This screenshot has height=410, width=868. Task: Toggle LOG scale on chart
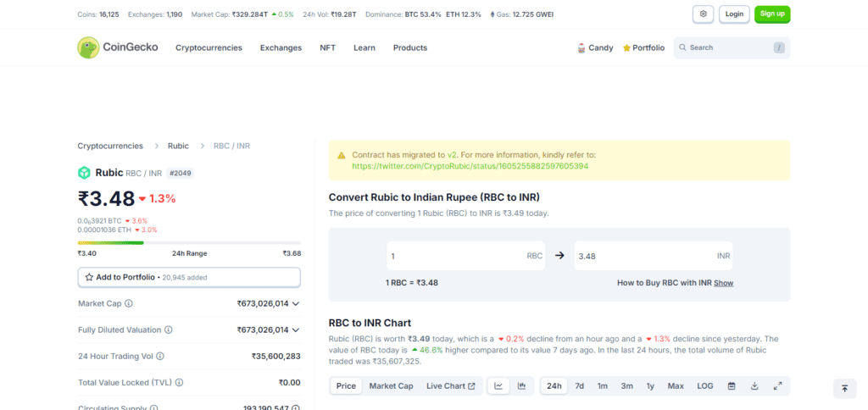(x=704, y=386)
